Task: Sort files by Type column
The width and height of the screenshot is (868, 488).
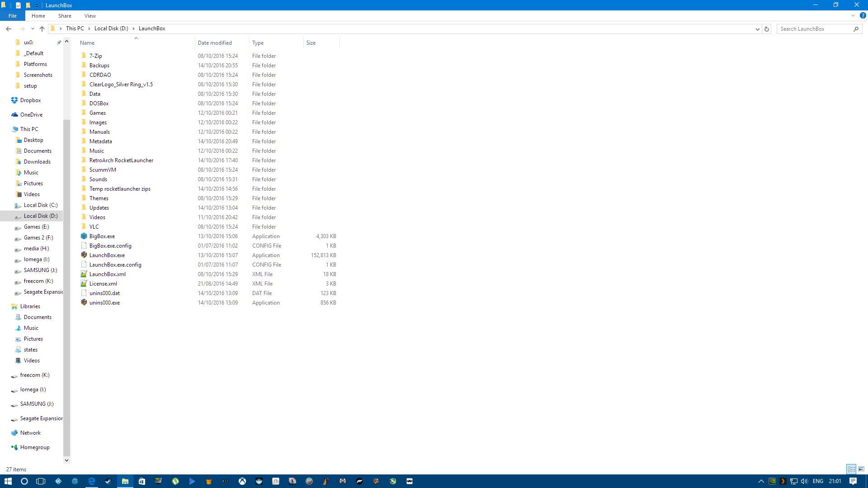Action: (276, 43)
